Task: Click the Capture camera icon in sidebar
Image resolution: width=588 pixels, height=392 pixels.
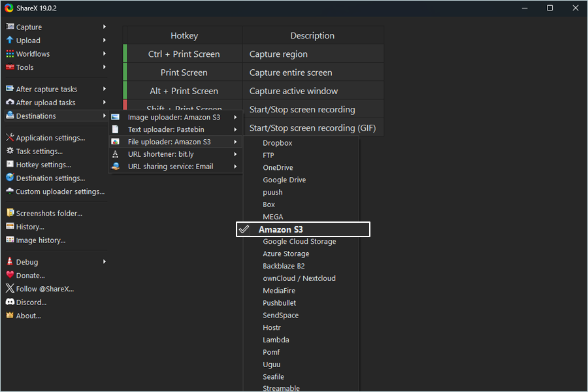Action: 10,27
